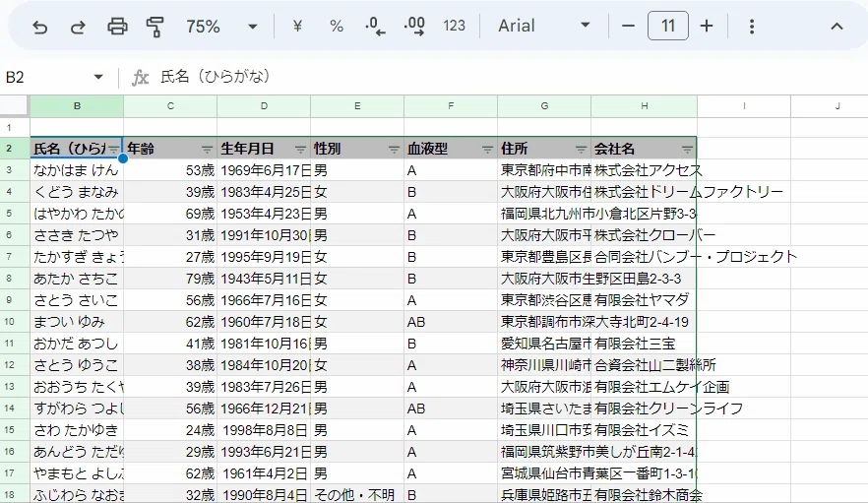Screen dimensions: 868x503
Task: Click blood type AB in row 14
Action: (451, 409)
